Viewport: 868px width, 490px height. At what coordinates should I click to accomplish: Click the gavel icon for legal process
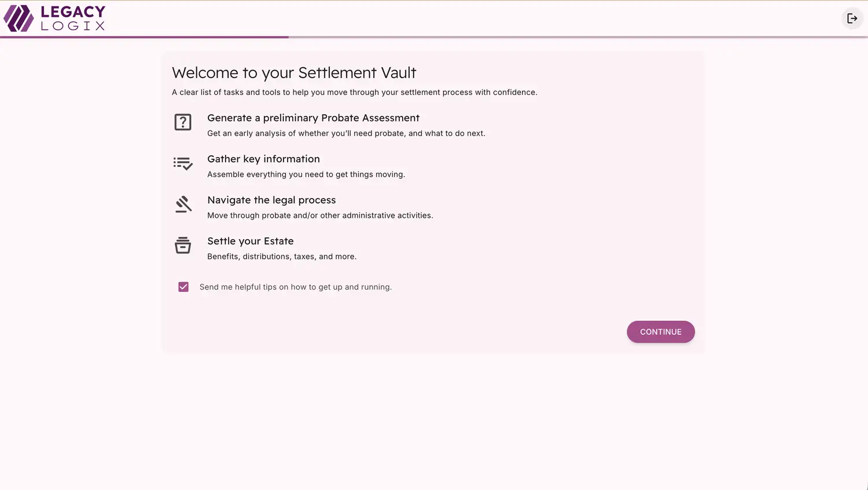(x=183, y=204)
